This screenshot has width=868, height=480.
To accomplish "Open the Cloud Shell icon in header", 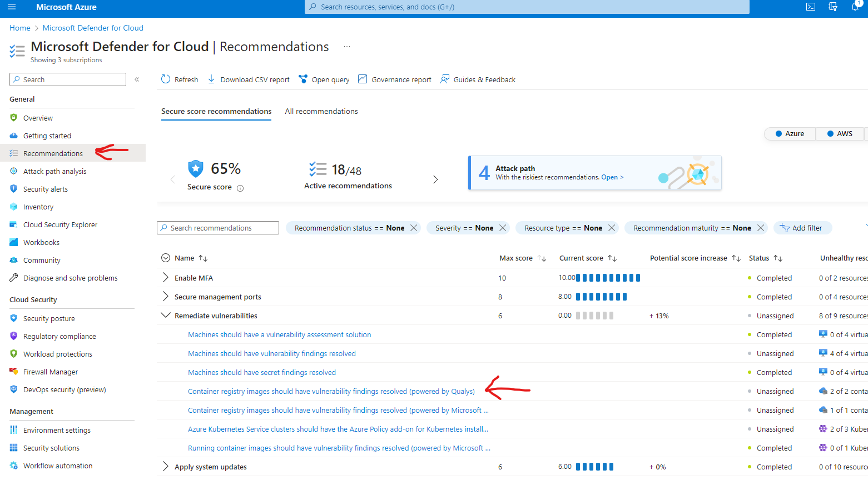I will [811, 7].
